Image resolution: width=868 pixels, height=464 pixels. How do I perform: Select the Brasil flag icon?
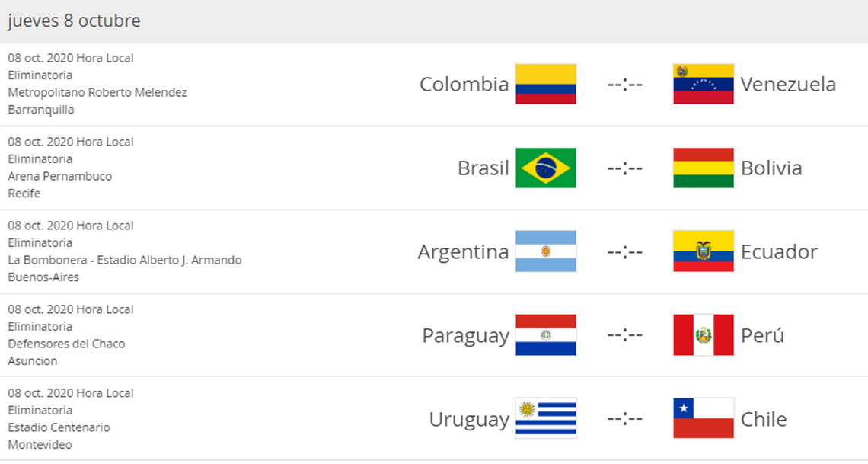[546, 168]
